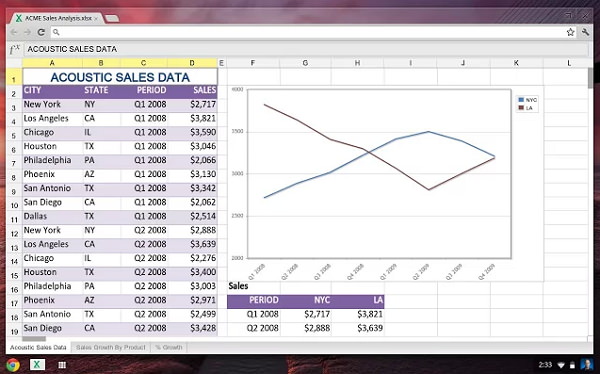
Task: Click the PERIOD header in summary table
Action: (254, 301)
